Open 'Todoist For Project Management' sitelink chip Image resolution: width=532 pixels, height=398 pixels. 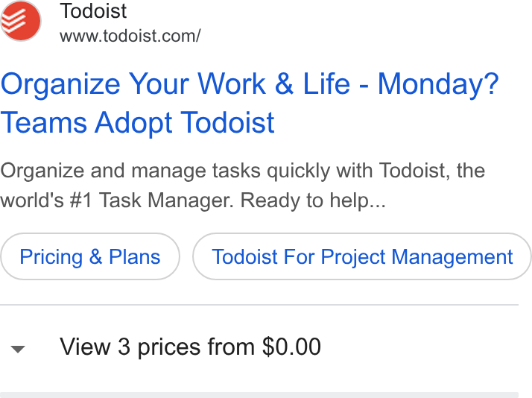click(362, 256)
